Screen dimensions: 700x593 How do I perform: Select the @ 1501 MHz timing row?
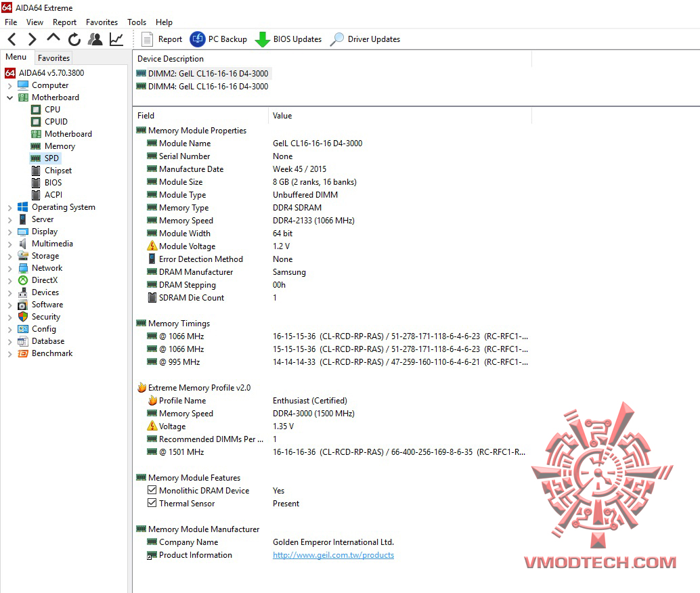[332, 452]
